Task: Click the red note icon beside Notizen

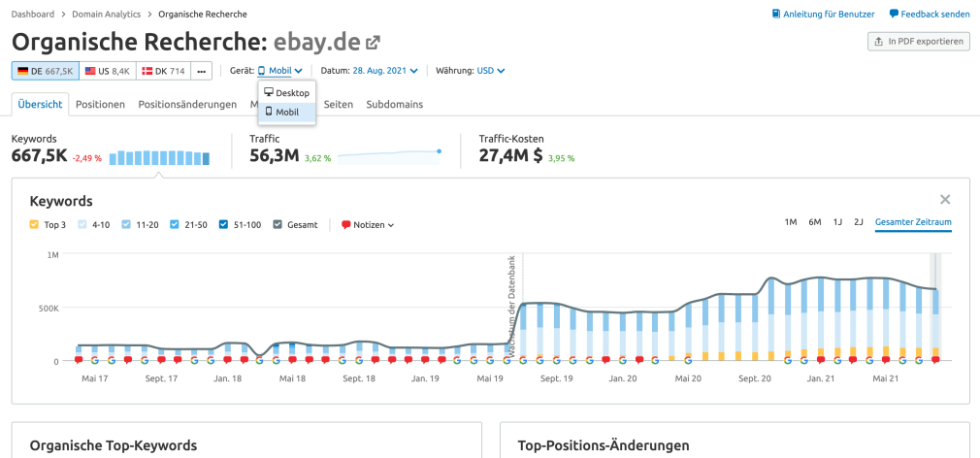Action: (346, 225)
